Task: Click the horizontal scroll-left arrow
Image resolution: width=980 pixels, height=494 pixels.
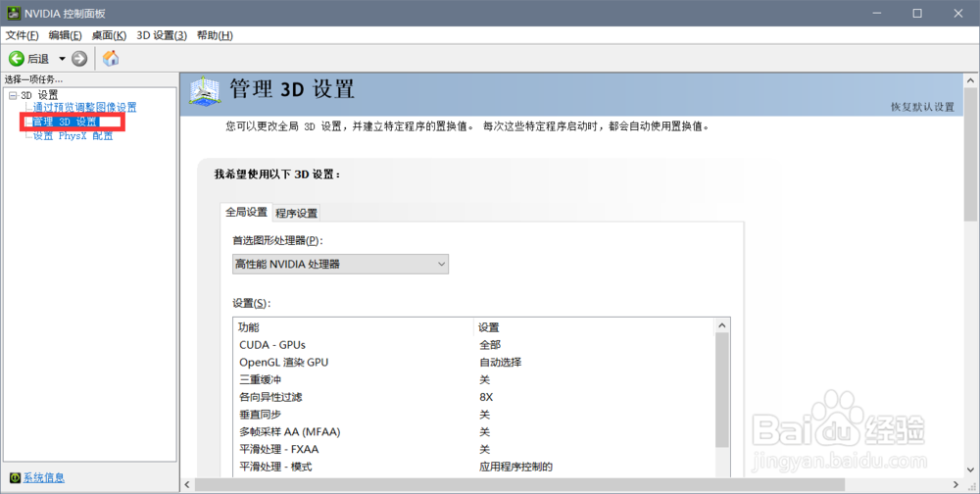Action: coord(187,484)
